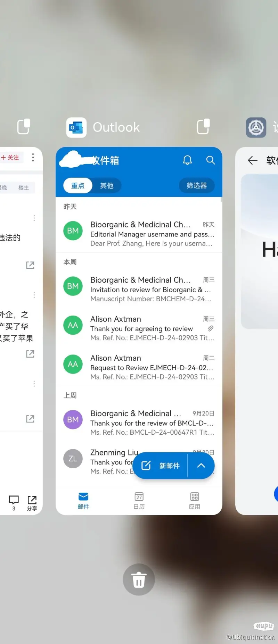Tap split-screen icon right of Outlook title
This screenshot has width=278, height=644.
[x=203, y=127]
